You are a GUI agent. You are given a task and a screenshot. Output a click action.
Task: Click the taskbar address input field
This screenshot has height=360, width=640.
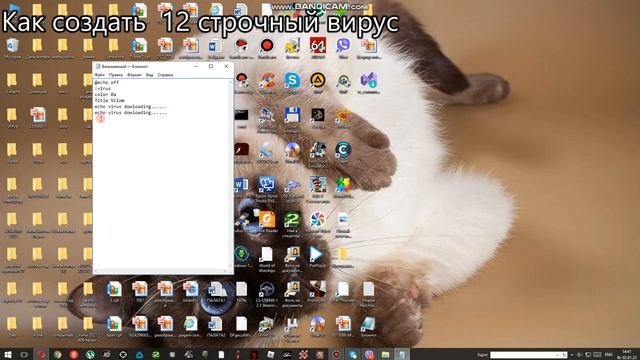tap(529, 355)
